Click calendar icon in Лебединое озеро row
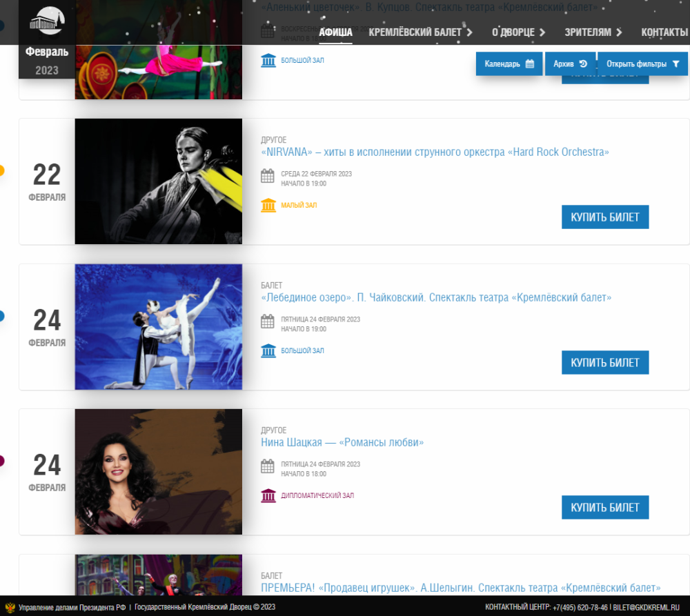 coord(268,321)
